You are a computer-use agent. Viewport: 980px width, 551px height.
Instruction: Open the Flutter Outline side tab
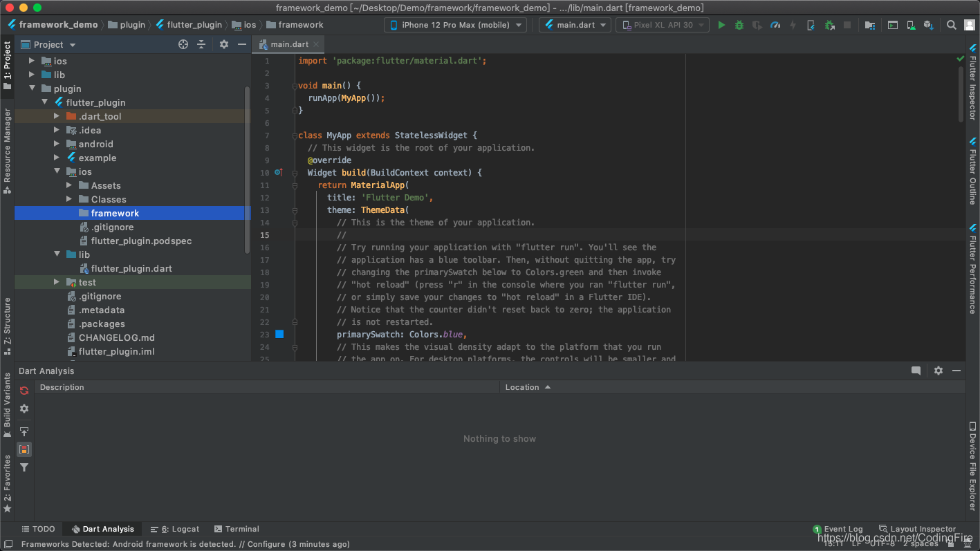pyautogui.click(x=972, y=171)
